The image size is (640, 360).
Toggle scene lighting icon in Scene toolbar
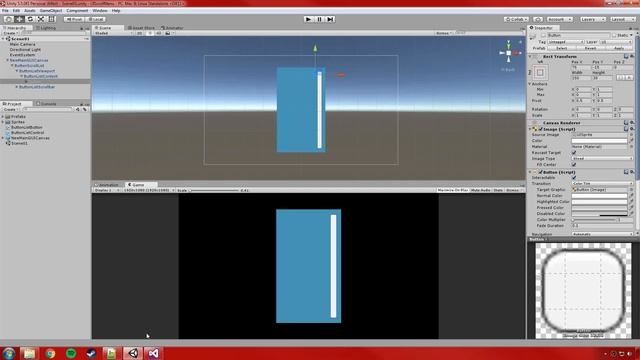149,33
